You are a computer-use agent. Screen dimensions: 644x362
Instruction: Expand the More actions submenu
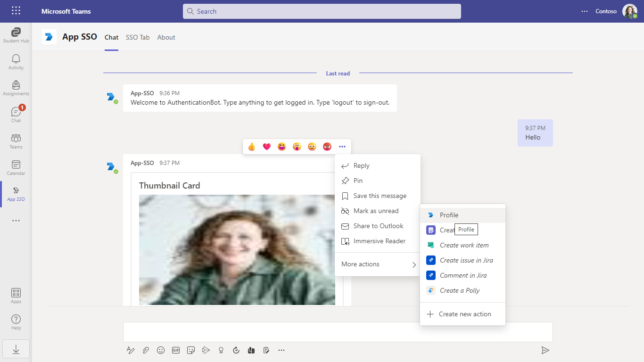pyautogui.click(x=378, y=264)
